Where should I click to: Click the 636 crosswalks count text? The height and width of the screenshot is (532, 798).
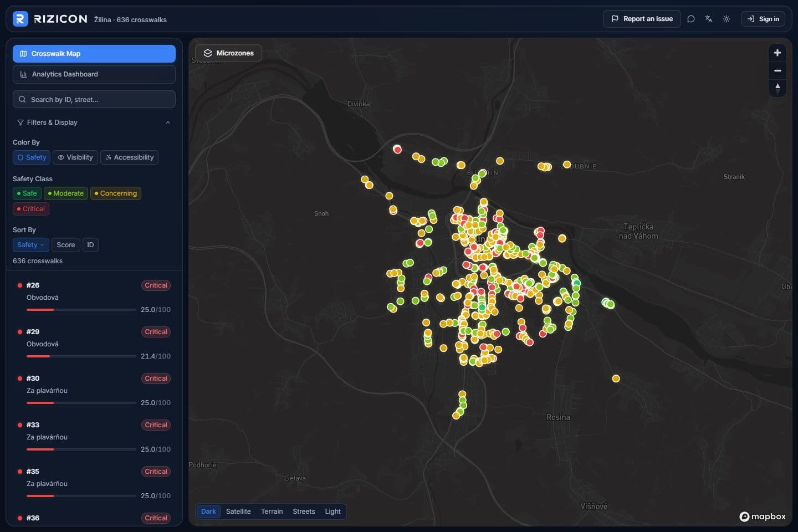(x=38, y=261)
